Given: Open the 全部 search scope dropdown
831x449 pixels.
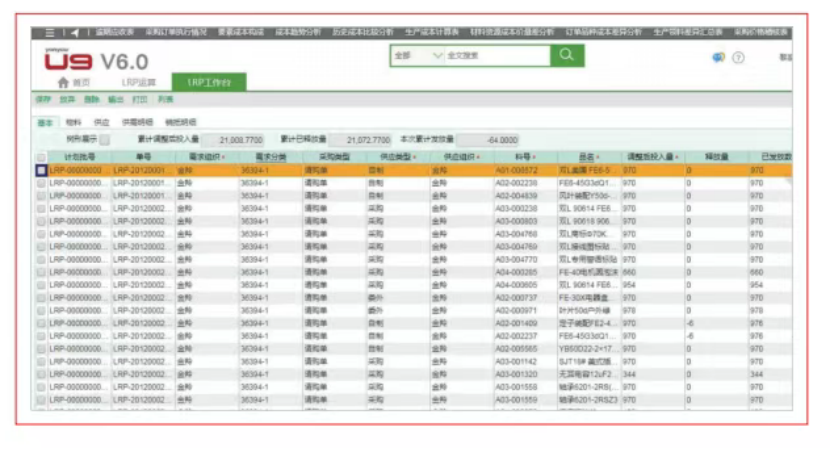Looking at the screenshot, I should pyautogui.click(x=418, y=56).
